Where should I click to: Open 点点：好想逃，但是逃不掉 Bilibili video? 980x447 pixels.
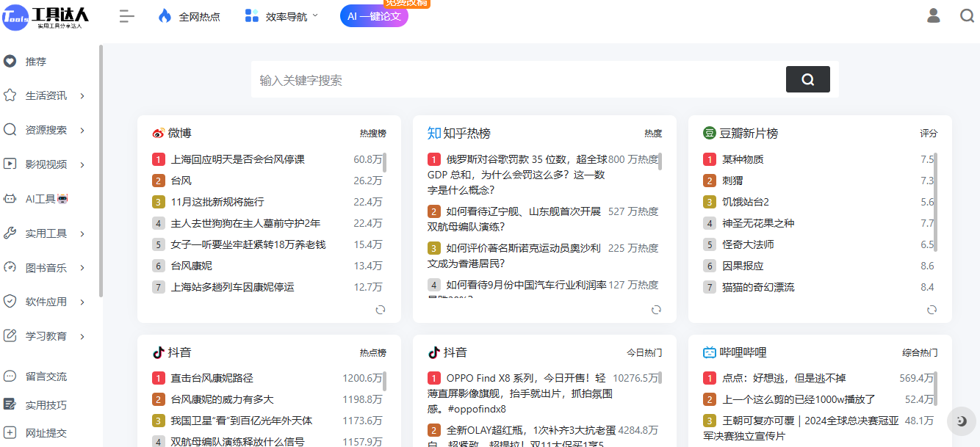click(x=784, y=378)
